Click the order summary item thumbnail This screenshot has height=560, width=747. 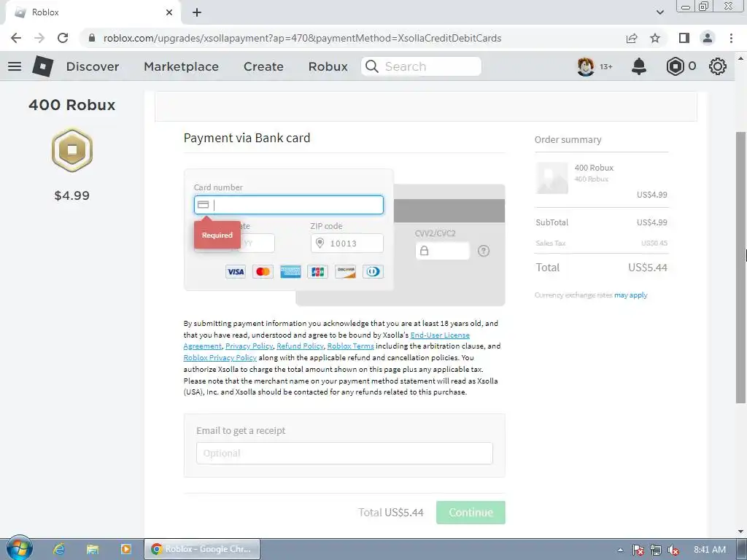pos(551,178)
